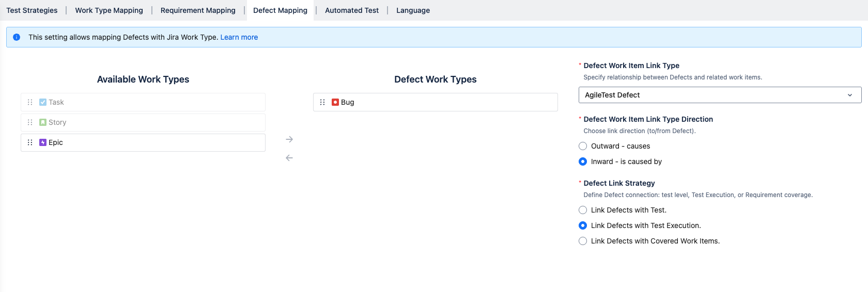The height and width of the screenshot is (292, 868).
Task: Click the drag handle beside Bug
Action: (322, 102)
